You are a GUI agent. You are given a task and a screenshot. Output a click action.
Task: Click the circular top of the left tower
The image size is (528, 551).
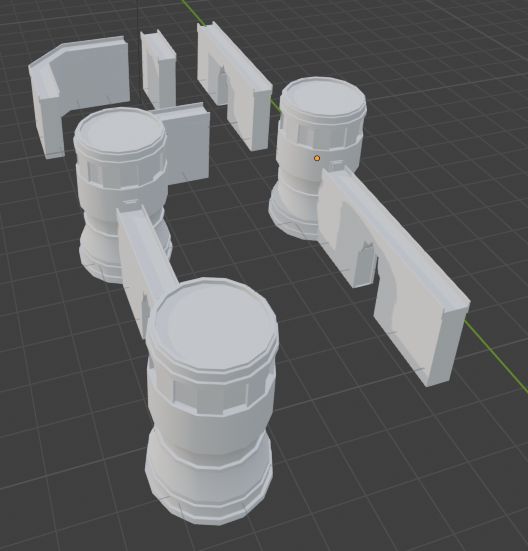pyautogui.click(x=120, y=131)
